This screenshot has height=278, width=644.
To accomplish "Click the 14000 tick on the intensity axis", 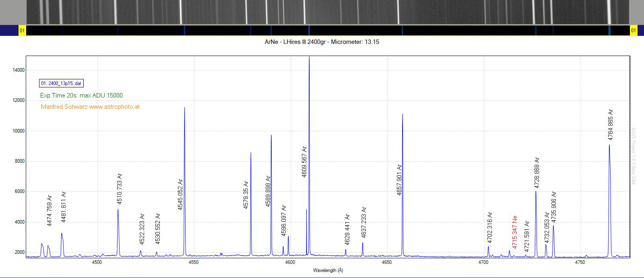I will click(x=19, y=70).
